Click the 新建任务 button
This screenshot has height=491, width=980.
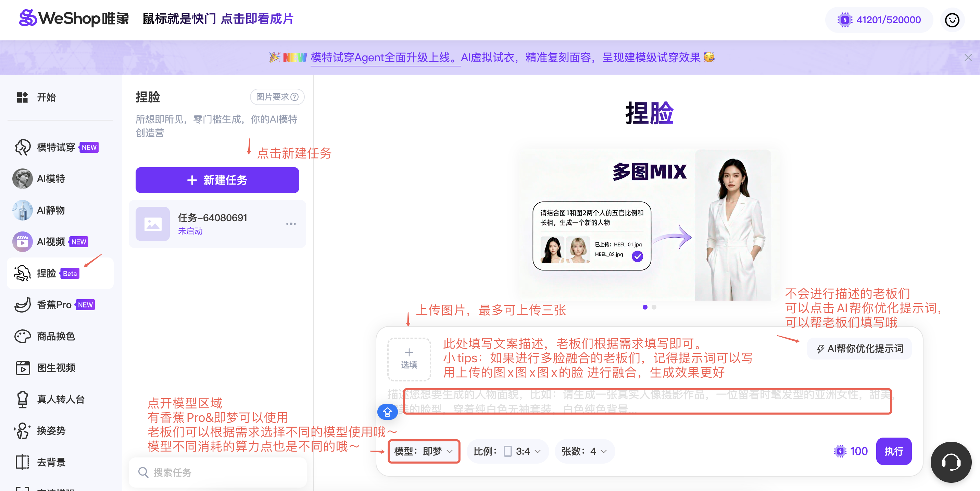(x=217, y=180)
